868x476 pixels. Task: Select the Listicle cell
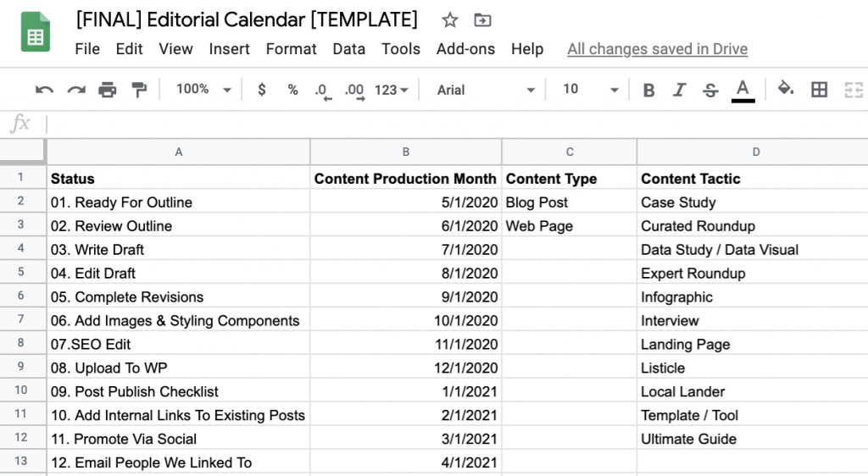(x=753, y=368)
